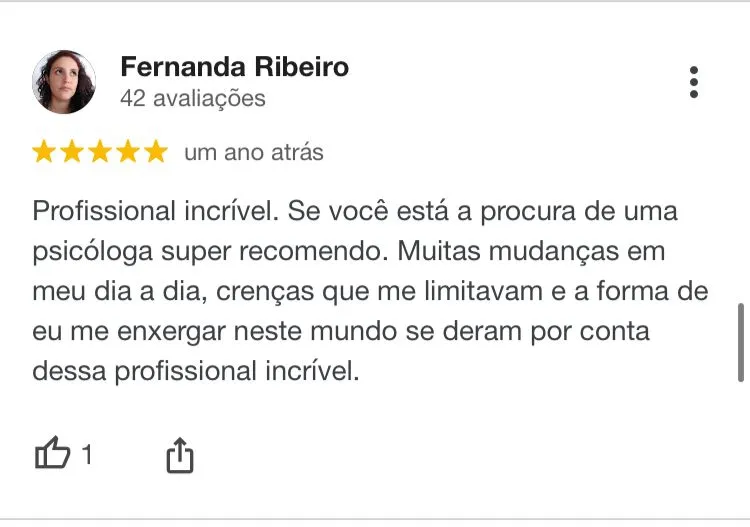Click the first yellow rating star
The width and height of the screenshot is (750, 527).
44,152
